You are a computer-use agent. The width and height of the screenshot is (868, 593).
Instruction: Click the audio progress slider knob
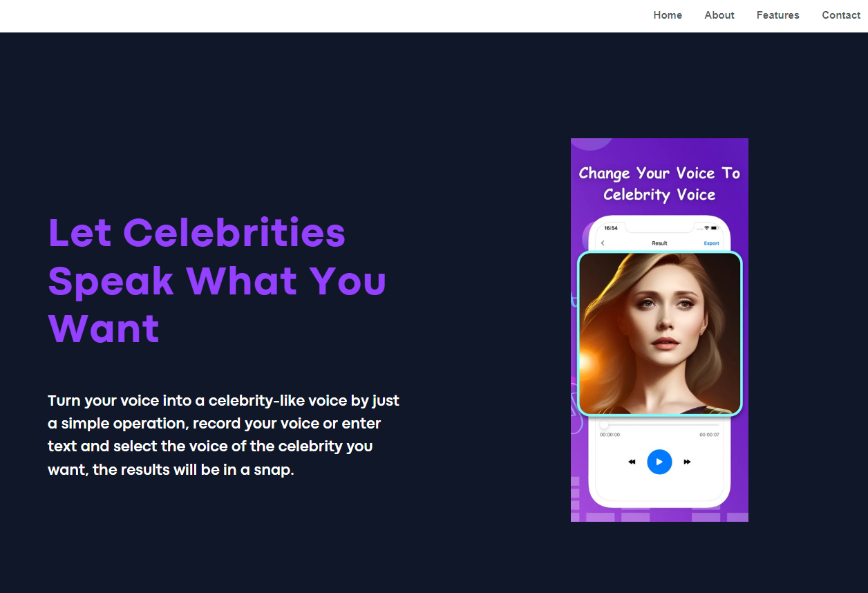[604, 426]
